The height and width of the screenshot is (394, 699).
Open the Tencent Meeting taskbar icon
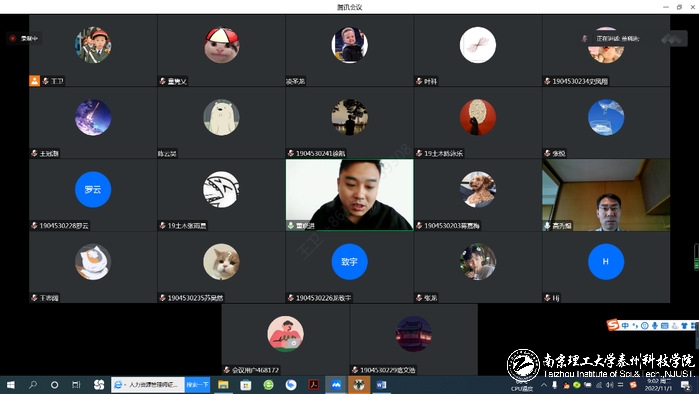click(x=336, y=385)
